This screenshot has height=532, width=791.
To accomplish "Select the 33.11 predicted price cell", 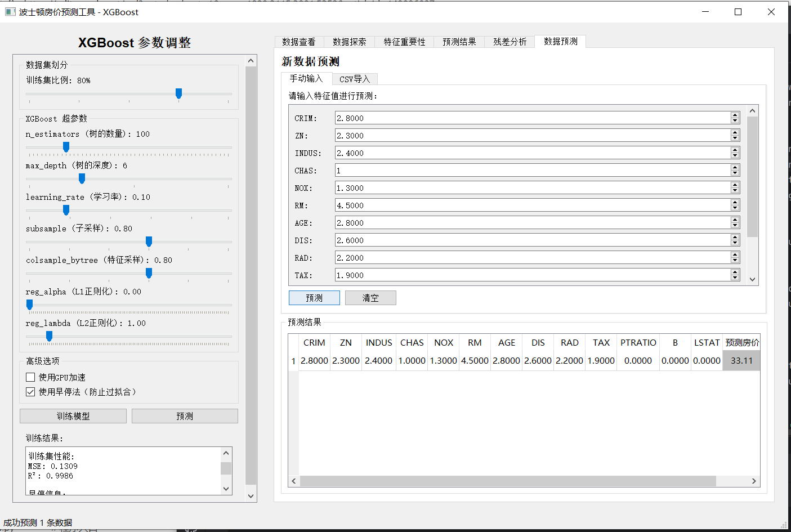I will (741, 360).
